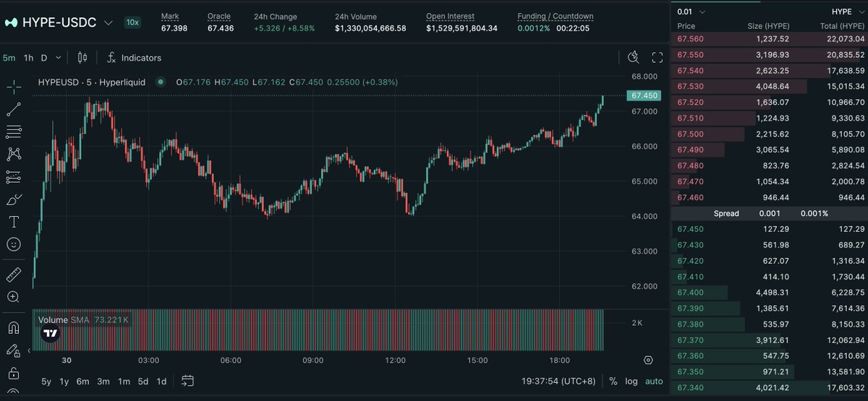Select the ruler measure tool
Image resolution: width=868 pixels, height=401 pixels.
(14, 275)
